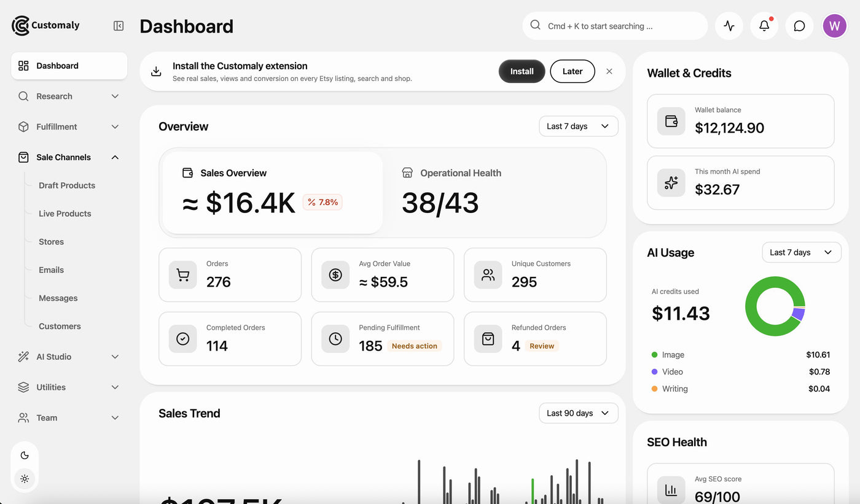Expand the AI Studio chevron
This screenshot has height=504, width=860.
115,357
